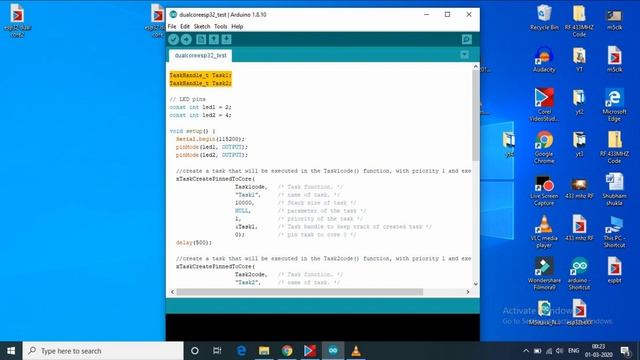Open the Edit menu
Viewport: 640px width, 360px height.
pos(185,27)
